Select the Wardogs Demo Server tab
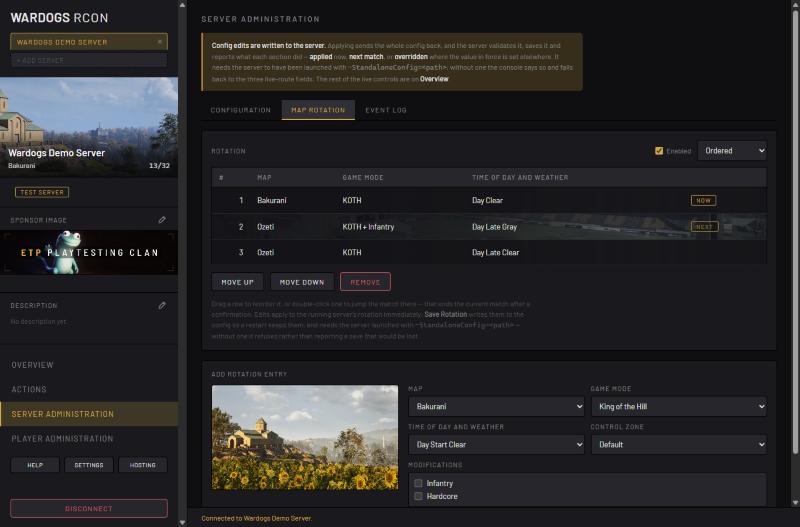The image size is (800, 527). point(89,42)
